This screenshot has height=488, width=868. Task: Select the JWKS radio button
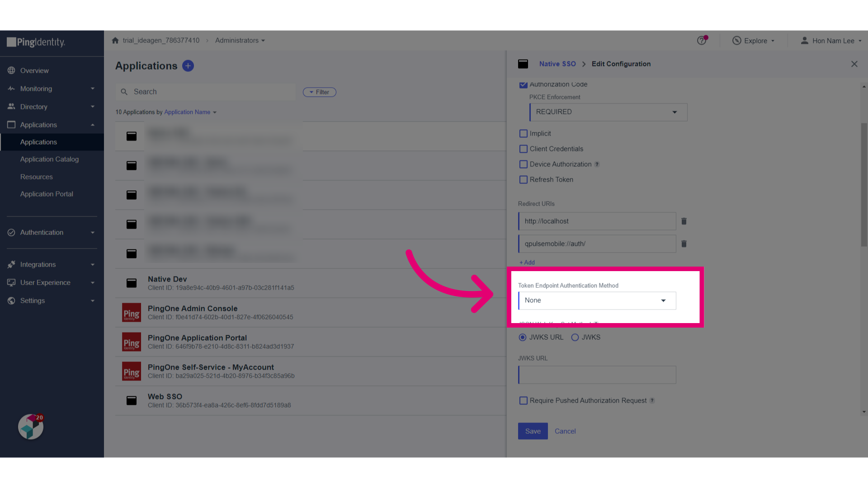[x=575, y=338]
